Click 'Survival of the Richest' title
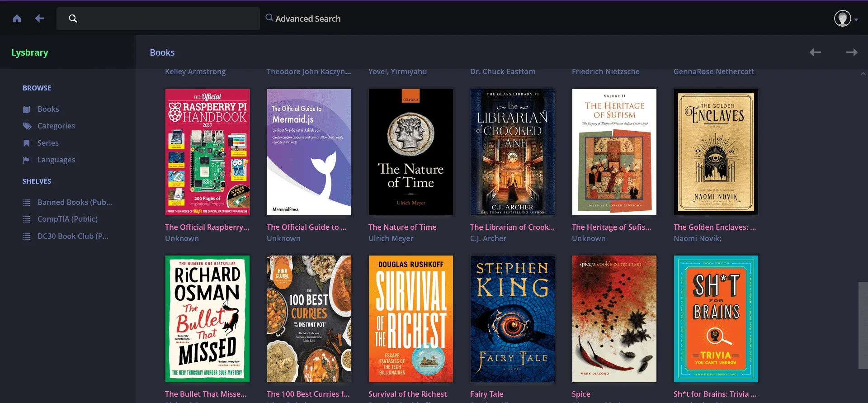Image resolution: width=868 pixels, height=403 pixels. pos(407,394)
